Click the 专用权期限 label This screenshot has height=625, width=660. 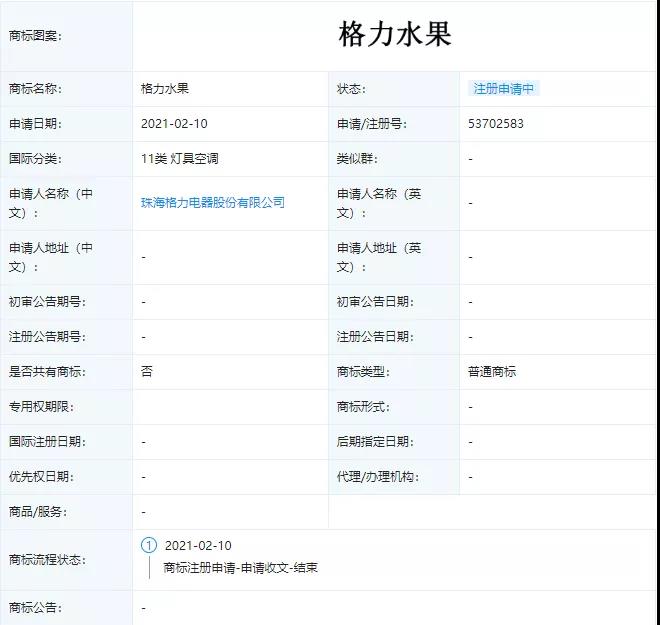(x=41, y=407)
